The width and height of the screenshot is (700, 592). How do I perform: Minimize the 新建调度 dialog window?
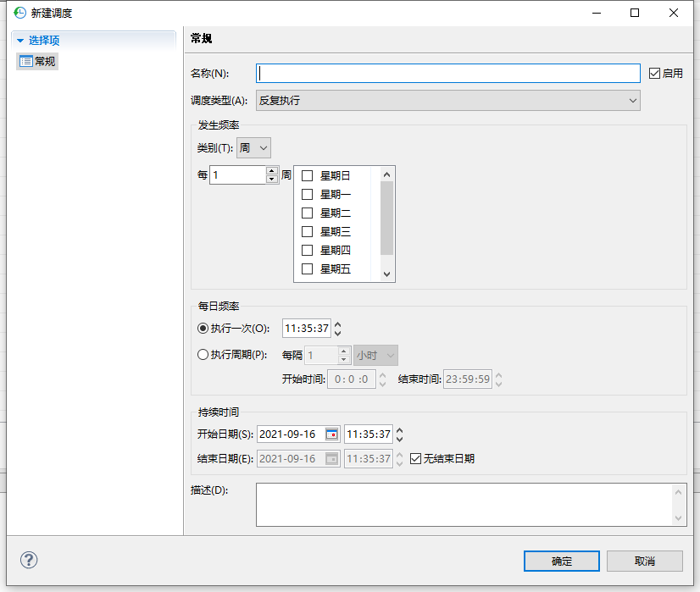tap(597, 13)
